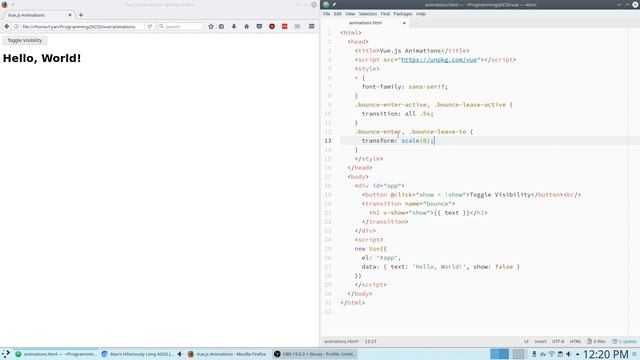Open Atom Help menu
This screenshot has height=360, width=640.
point(420,14)
